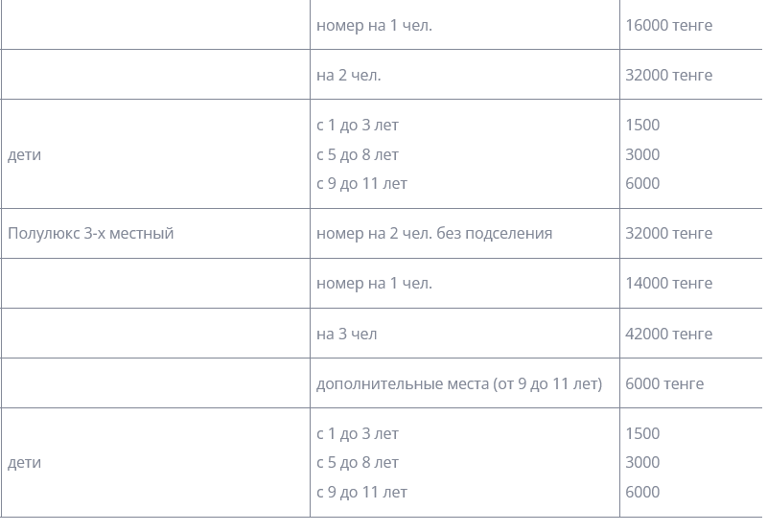Click the "на 3 чел" cell
Viewport: 767px width, 532px height.
tap(346, 334)
